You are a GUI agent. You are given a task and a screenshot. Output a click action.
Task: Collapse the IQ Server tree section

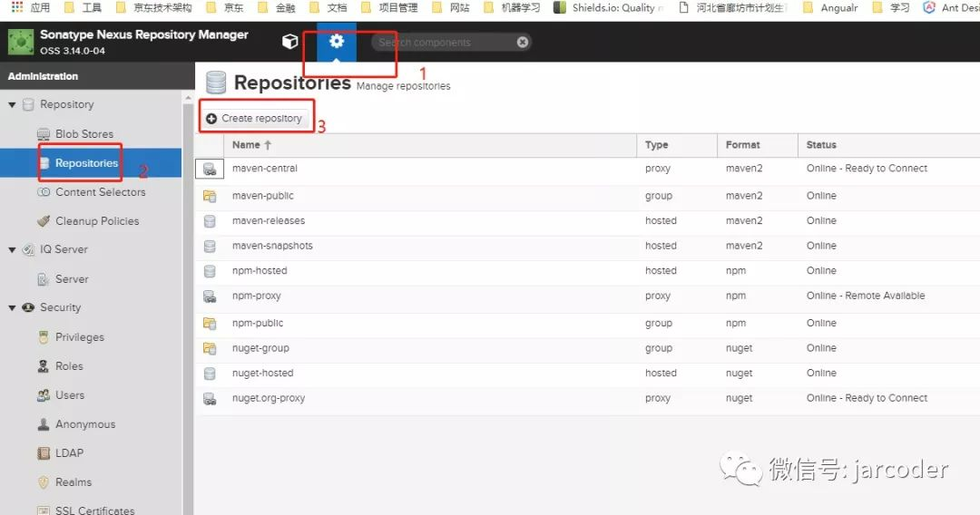click(x=12, y=249)
